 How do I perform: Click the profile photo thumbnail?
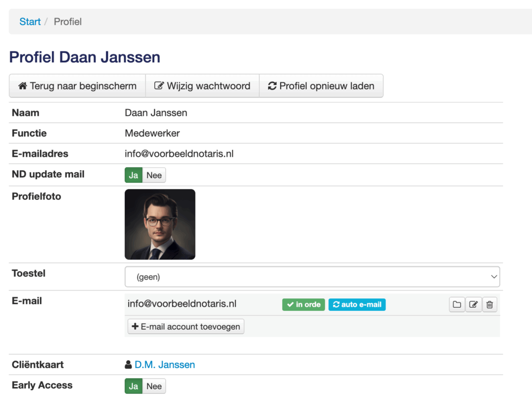tap(160, 224)
